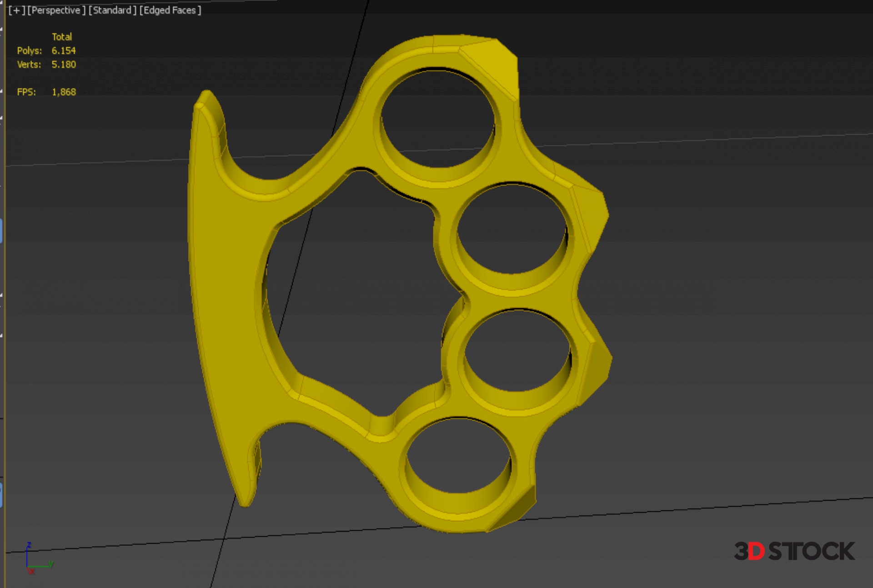Viewport: 873px width, 588px height.
Task: Click the Total statistics column header
Action: point(62,37)
